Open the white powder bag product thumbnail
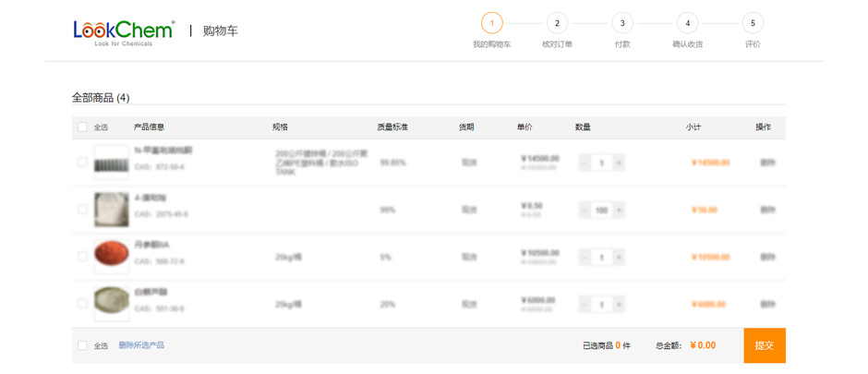Screen dimensions: 868x374 click(x=111, y=209)
